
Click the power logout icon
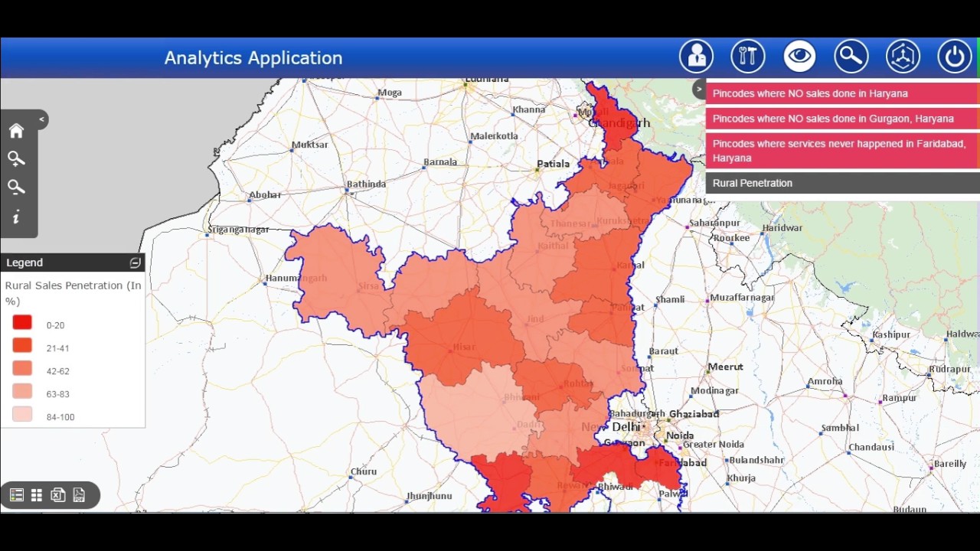[955, 57]
